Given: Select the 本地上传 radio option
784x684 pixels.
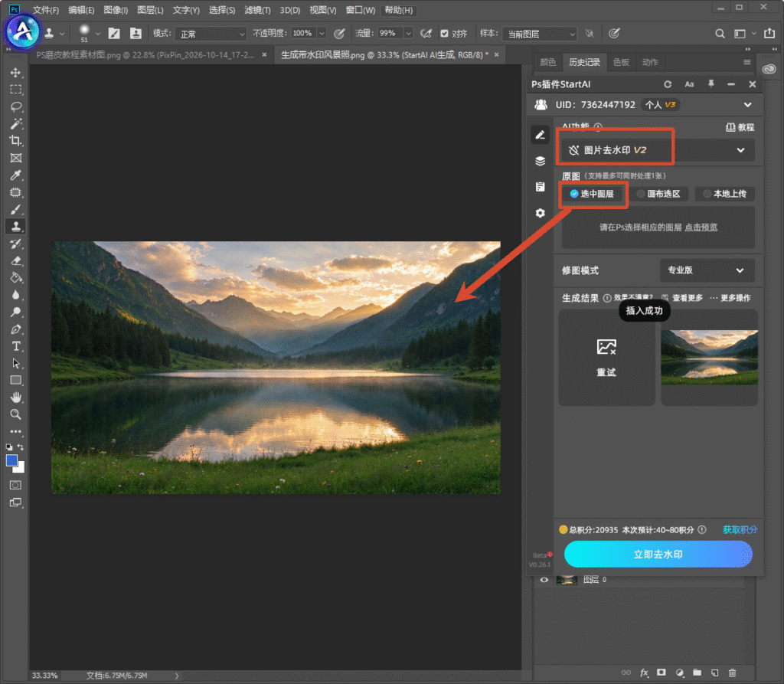Looking at the screenshot, I should (724, 194).
